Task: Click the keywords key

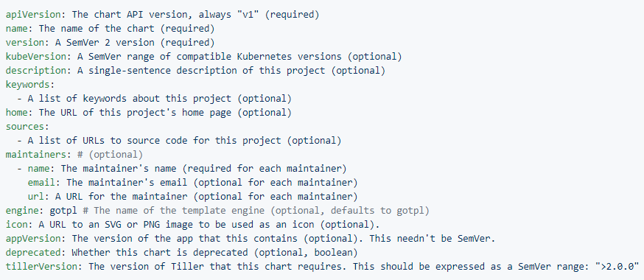Action: (27, 84)
